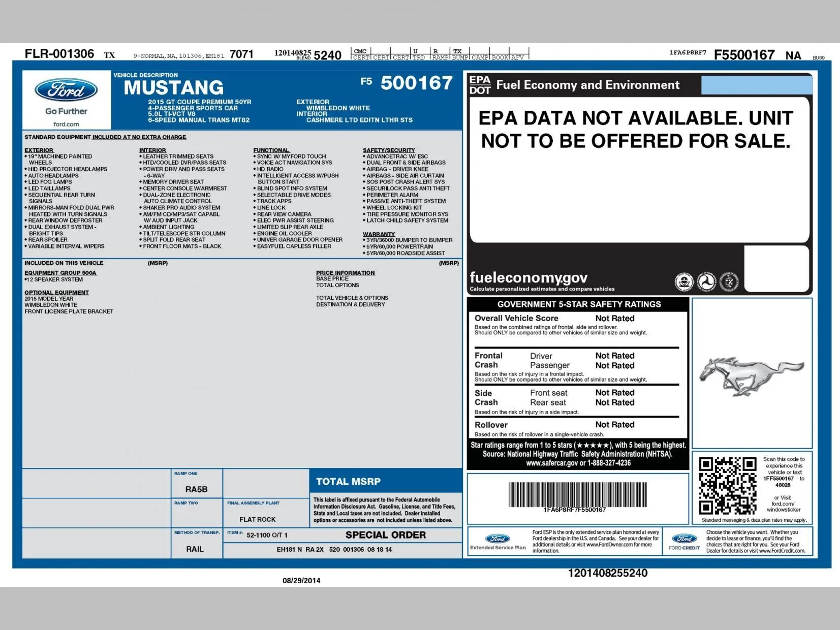This screenshot has height=630, width=840.
Task: Click the FUNCTIONAL column heading
Action: click(271, 150)
